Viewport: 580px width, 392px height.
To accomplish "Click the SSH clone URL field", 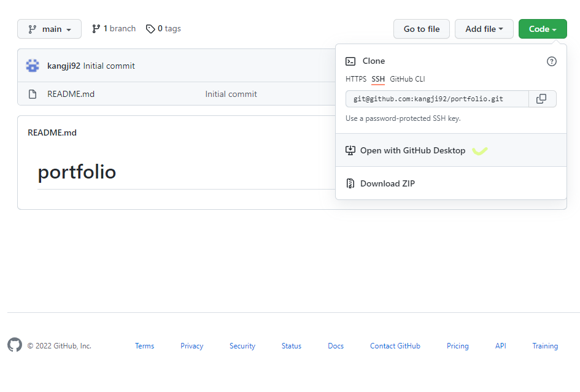I will tap(437, 99).
